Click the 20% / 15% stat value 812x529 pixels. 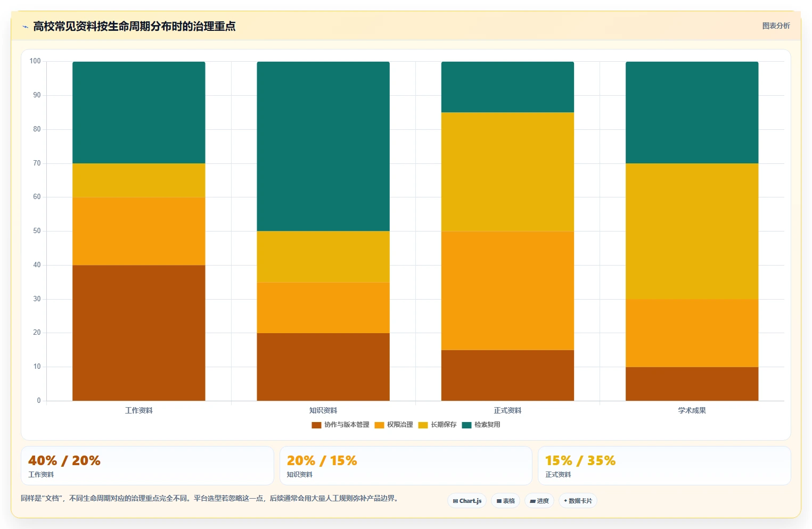click(x=322, y=460)
